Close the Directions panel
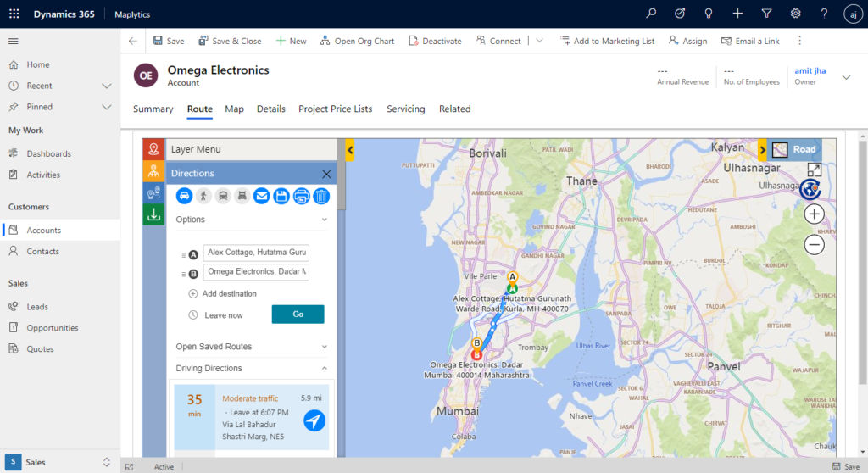This screenshot has height=473, width=868. [326, 174]
